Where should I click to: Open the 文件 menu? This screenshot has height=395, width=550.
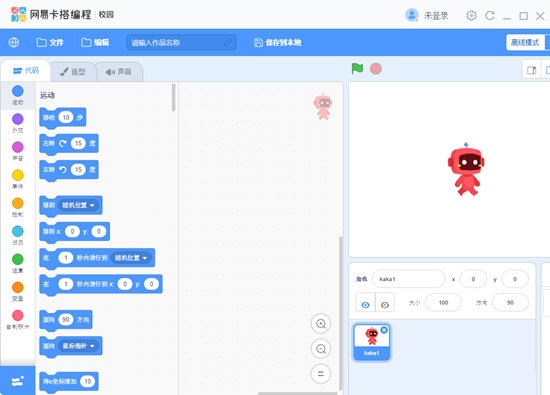tap(50, 42)
